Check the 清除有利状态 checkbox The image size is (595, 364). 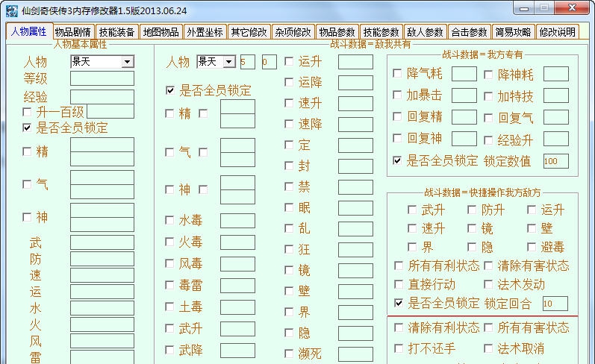coord(399,327)
